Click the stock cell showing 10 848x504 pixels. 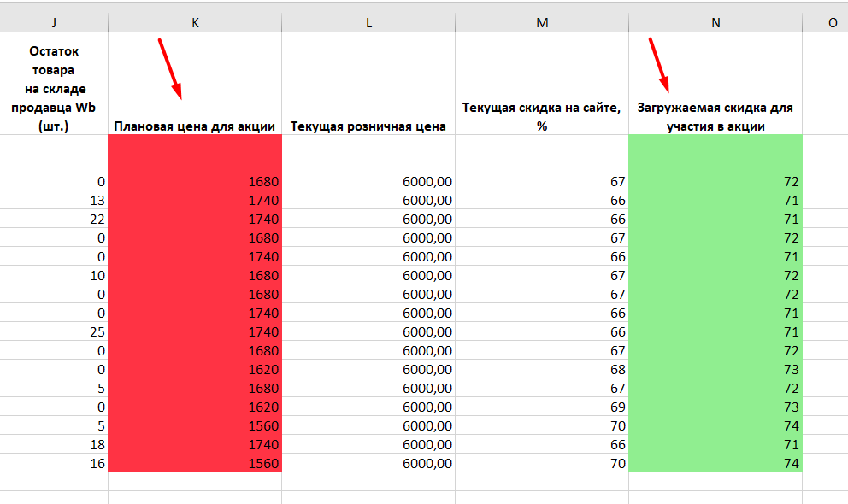pos(54,276)
